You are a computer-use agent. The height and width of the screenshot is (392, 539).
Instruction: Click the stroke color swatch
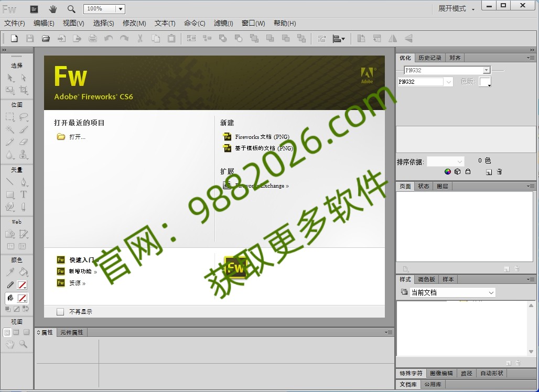(23, 285)
